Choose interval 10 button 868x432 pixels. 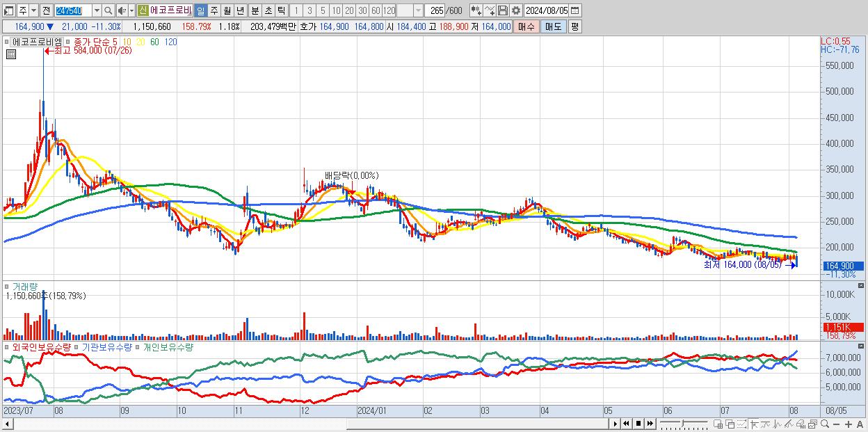[336, 10]
